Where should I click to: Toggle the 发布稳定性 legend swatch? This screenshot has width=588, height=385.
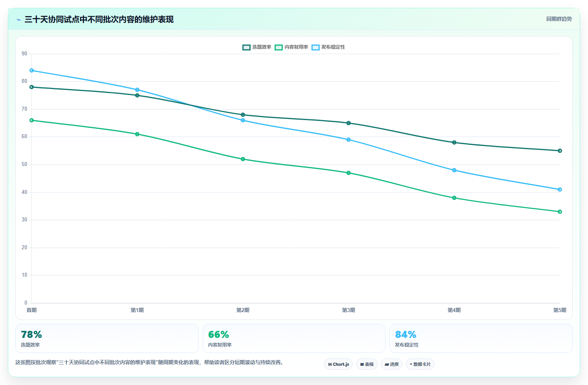tap(316, 47)
